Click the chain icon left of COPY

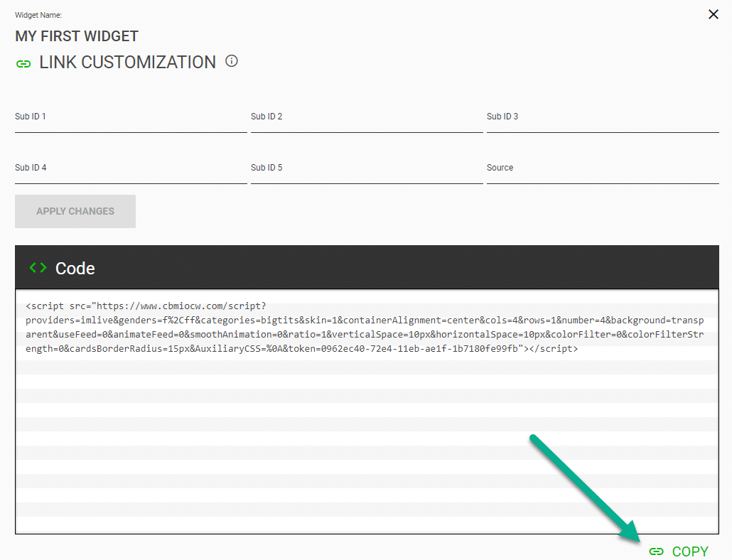coord(657,551)
